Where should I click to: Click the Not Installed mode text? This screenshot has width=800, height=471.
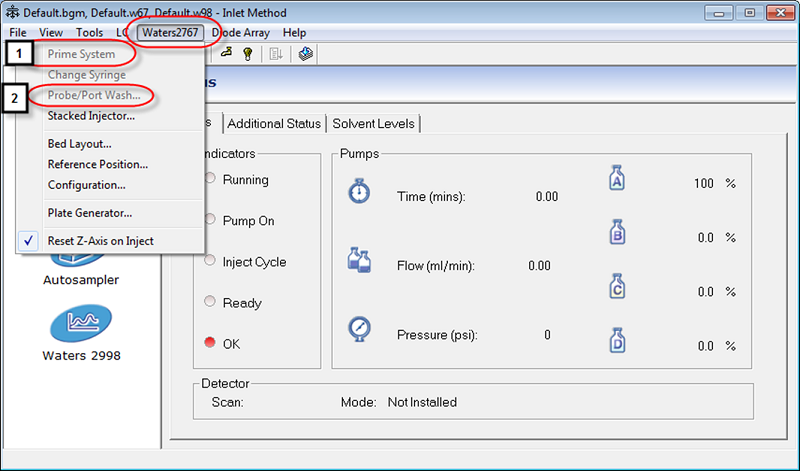coord(422,402)
